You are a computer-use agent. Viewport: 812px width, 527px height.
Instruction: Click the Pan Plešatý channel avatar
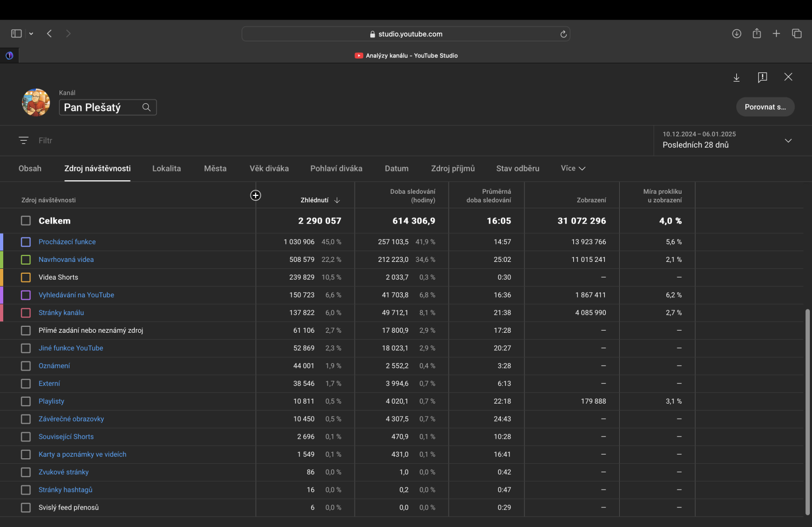(36, 102)
